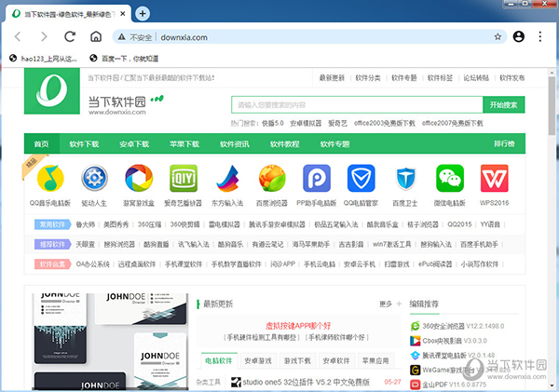The width and height of the screenshot is (559, 392).
Task: Open the 安卓下载 navigation menu
Action: point(134,144)
